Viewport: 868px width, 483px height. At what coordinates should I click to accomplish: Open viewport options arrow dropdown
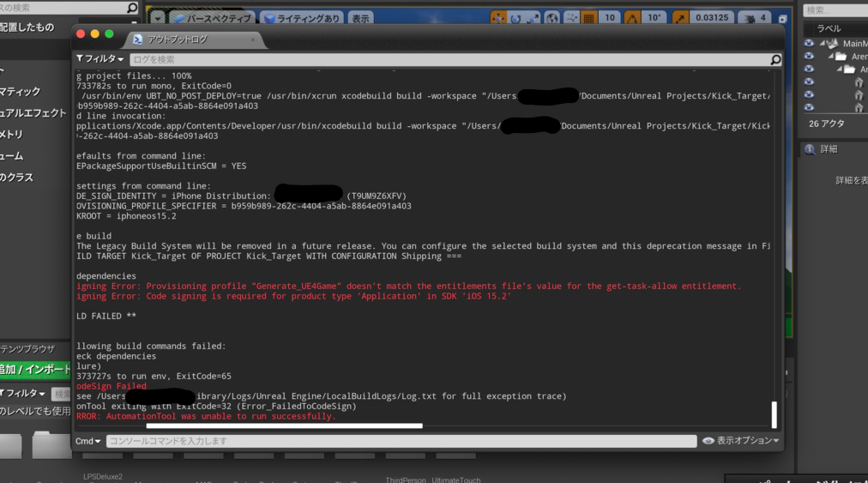[x=157, y=18]
